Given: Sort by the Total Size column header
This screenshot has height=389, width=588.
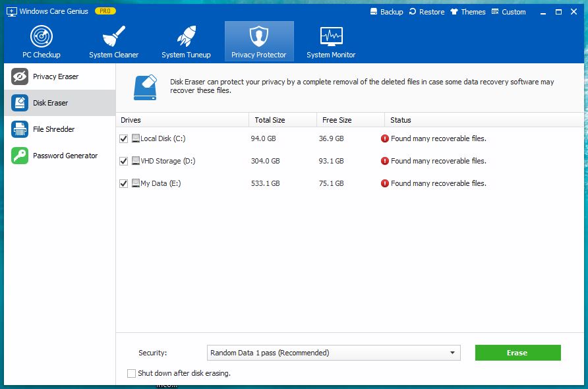Looking at the screenshot, I should click(283, 120).
